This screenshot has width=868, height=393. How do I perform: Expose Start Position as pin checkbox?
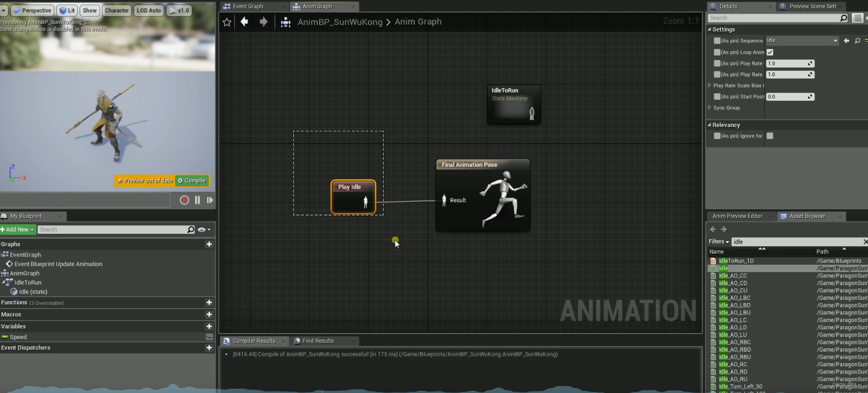[717, 96]
